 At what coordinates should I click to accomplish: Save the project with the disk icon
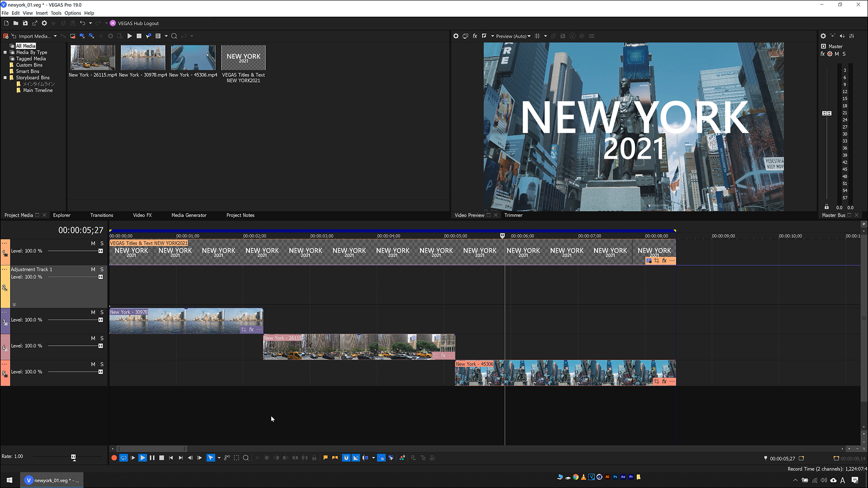tap(25, 23)
